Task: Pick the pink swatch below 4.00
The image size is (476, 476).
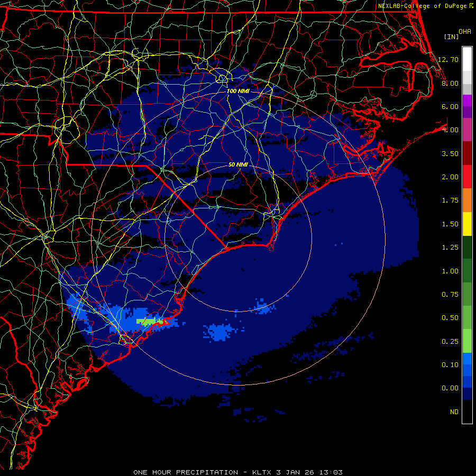Action: (x=467, y=130)
